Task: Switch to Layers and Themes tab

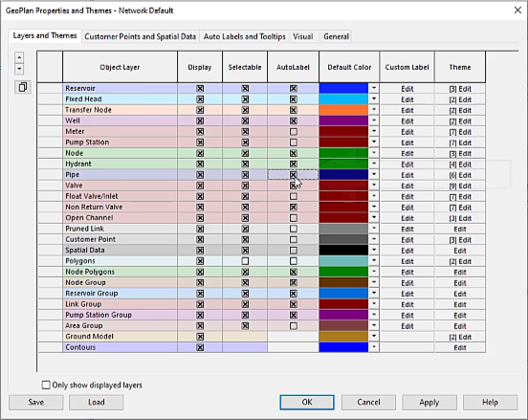Action: 45,35
